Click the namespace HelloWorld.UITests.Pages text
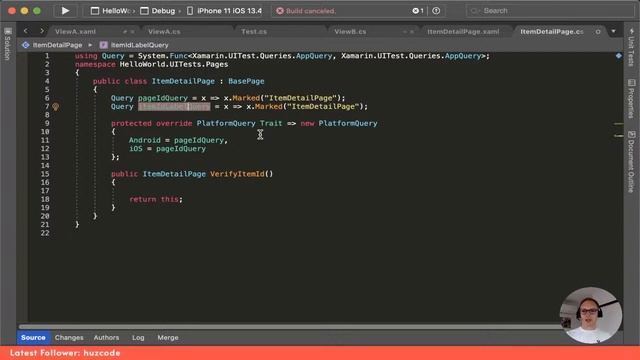640x360 pixels. (151, 64)
